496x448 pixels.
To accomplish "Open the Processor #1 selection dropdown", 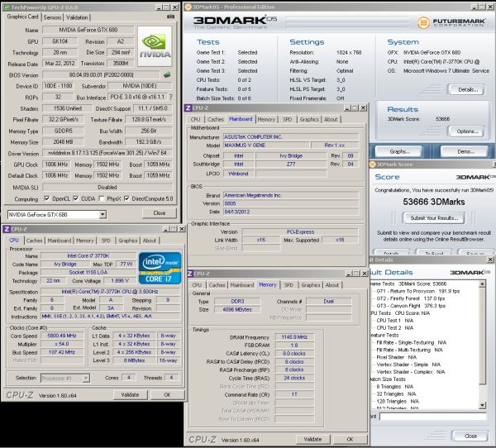I will click(86, 378).
